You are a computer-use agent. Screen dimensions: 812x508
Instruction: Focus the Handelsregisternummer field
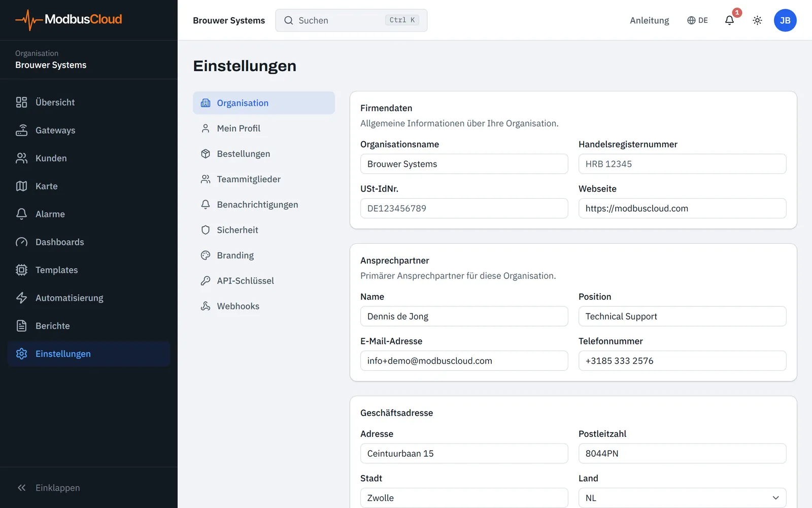pyautogui.click(x=682, y=164)
